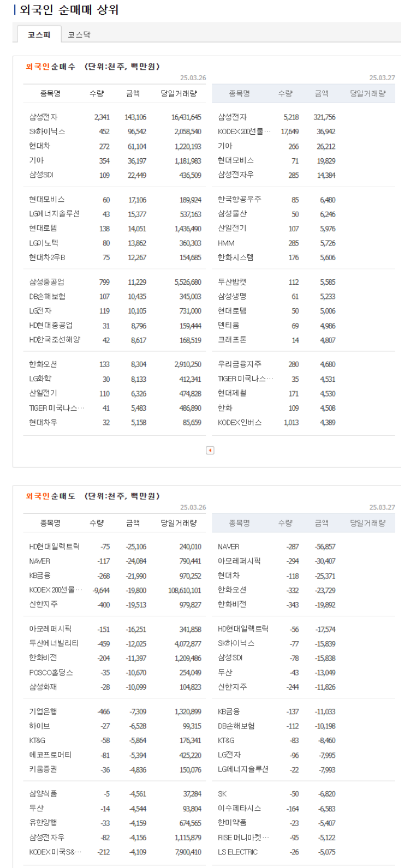Open 한국항공우주 stock link

[239, 200]
